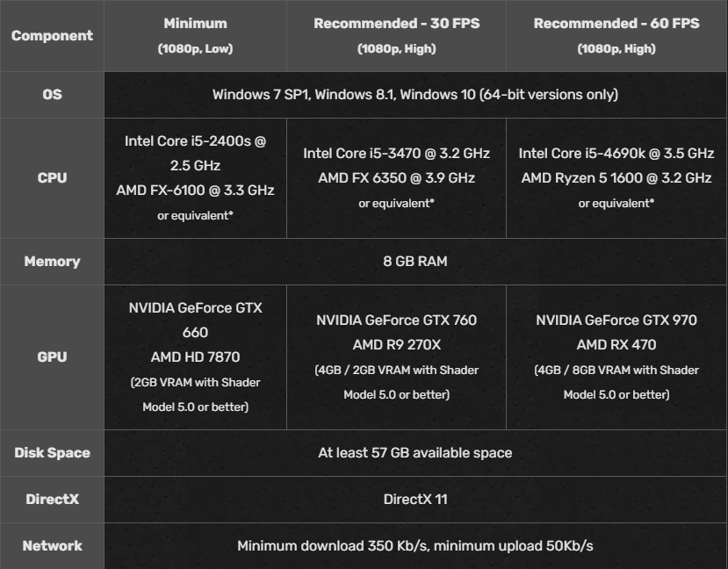The width and height of the screenshot is (728, 569).
Task: Click the Minimum column header
Action: click(x=195, y=35)
